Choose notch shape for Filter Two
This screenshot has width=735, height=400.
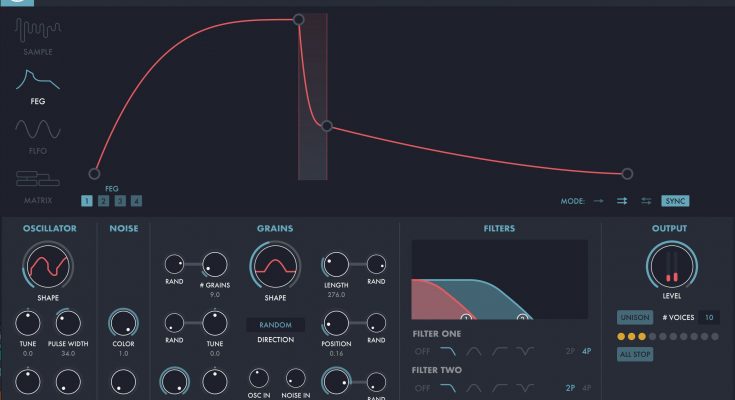pos(526,388)
